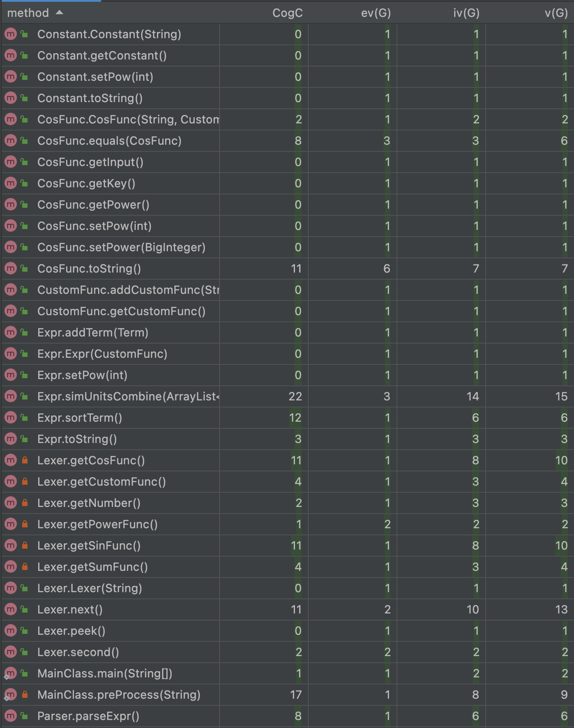
Task: Sort by the CogC column header
Action: (287, 13)
